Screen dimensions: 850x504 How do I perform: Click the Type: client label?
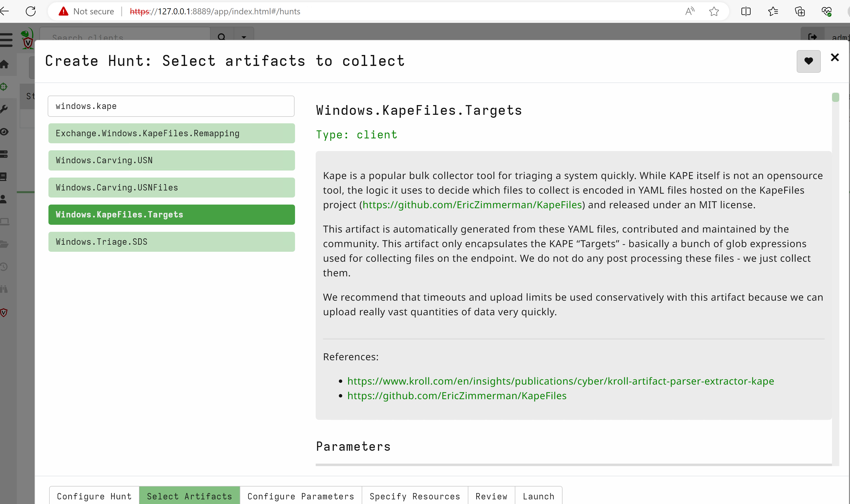(x=357, y=135)
